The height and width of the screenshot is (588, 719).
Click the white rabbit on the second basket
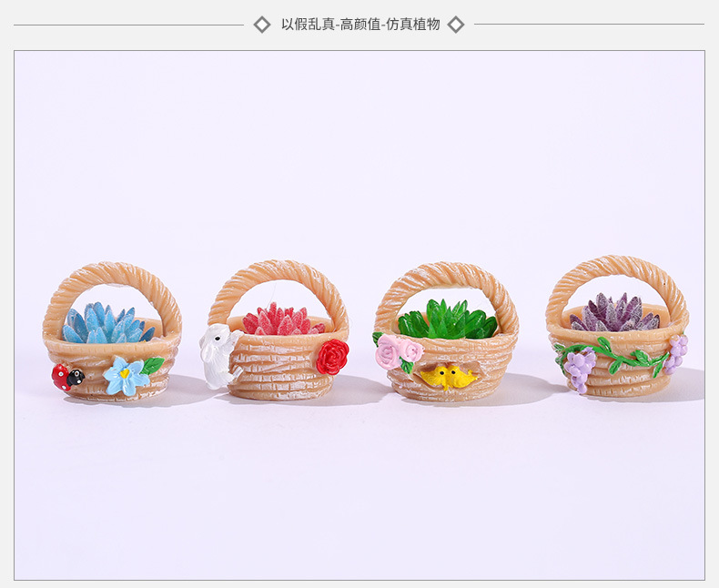point(218,356)
